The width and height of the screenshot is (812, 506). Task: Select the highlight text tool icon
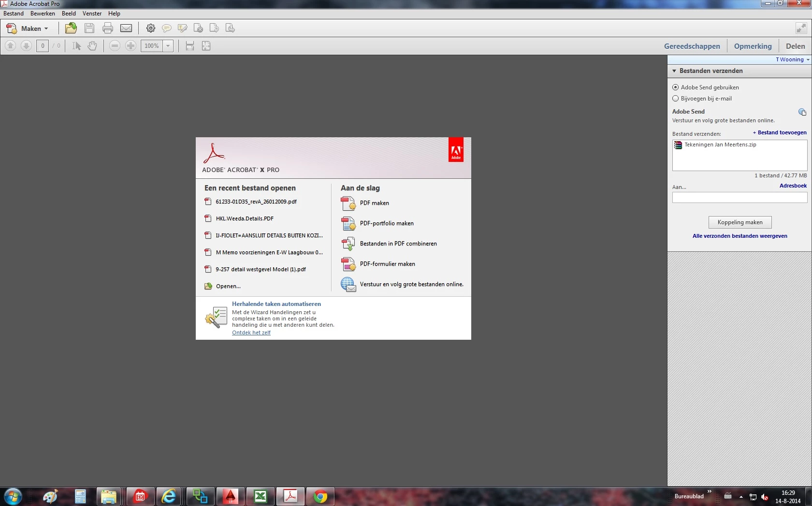pyautogui.click(x=183, y=28)
